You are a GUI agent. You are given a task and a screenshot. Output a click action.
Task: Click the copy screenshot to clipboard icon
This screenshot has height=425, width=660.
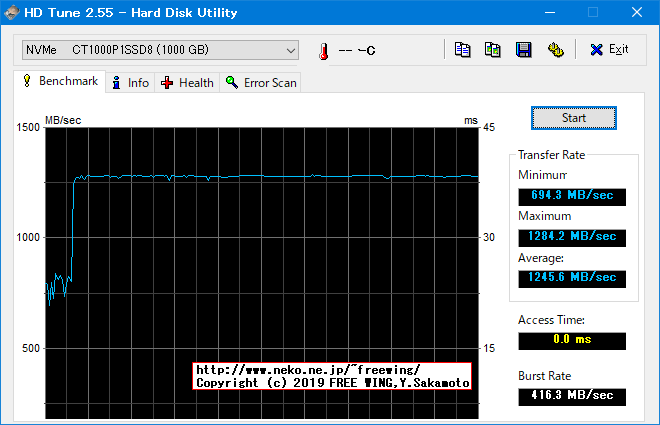coord(492,50)
